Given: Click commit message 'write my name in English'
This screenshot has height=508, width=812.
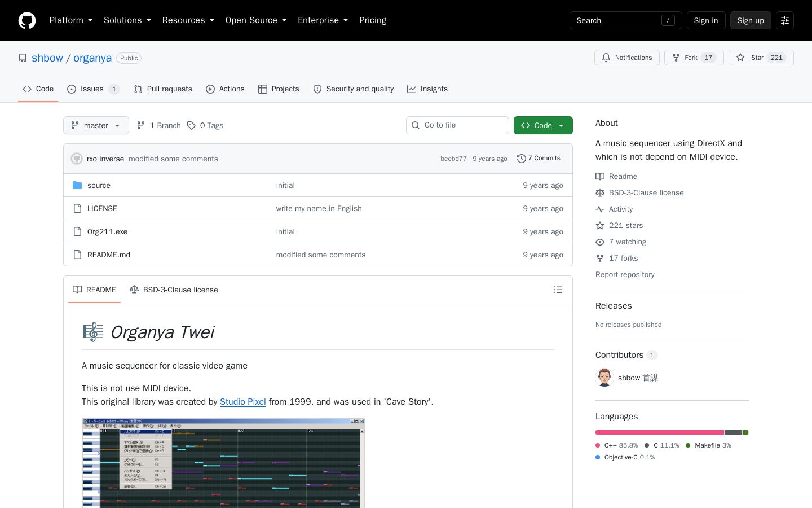Looking at the screenshot, I should tap(319, 208).
